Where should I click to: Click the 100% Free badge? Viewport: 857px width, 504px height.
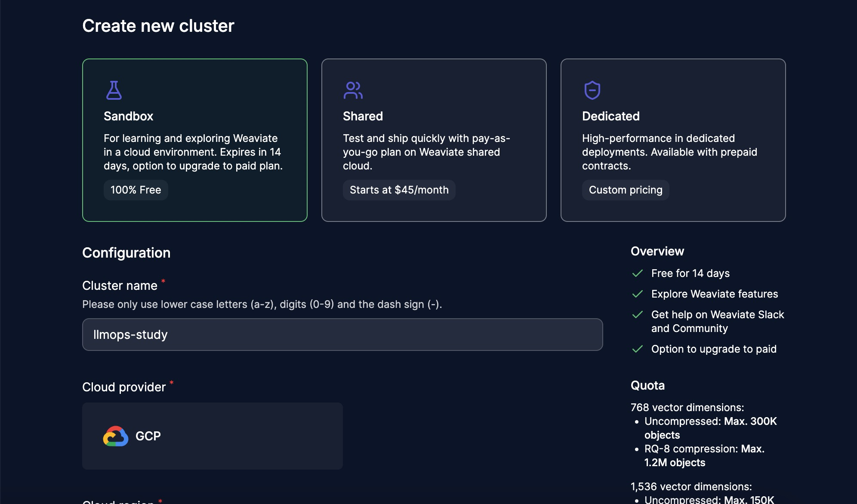click(x=136, y=190)
